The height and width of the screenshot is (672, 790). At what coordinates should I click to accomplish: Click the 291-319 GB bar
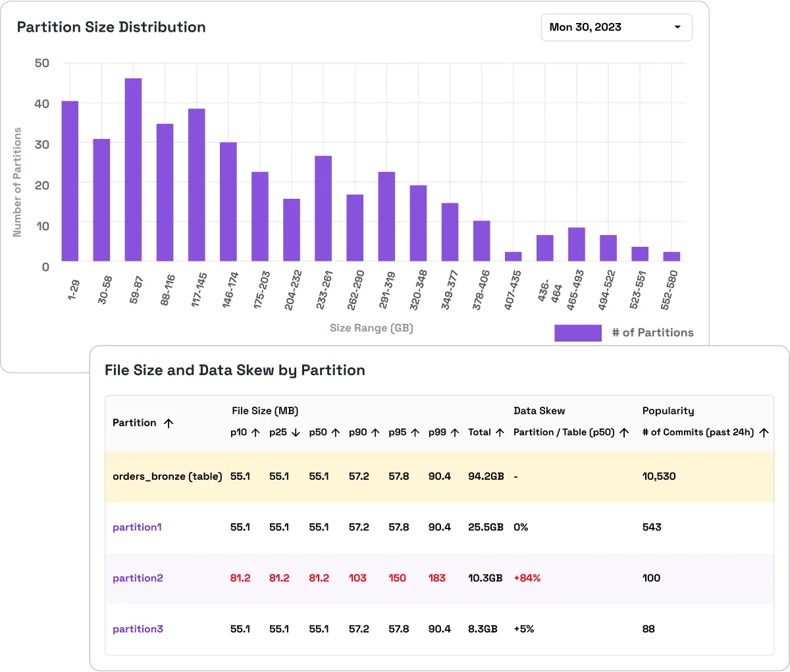click(386, 217)
